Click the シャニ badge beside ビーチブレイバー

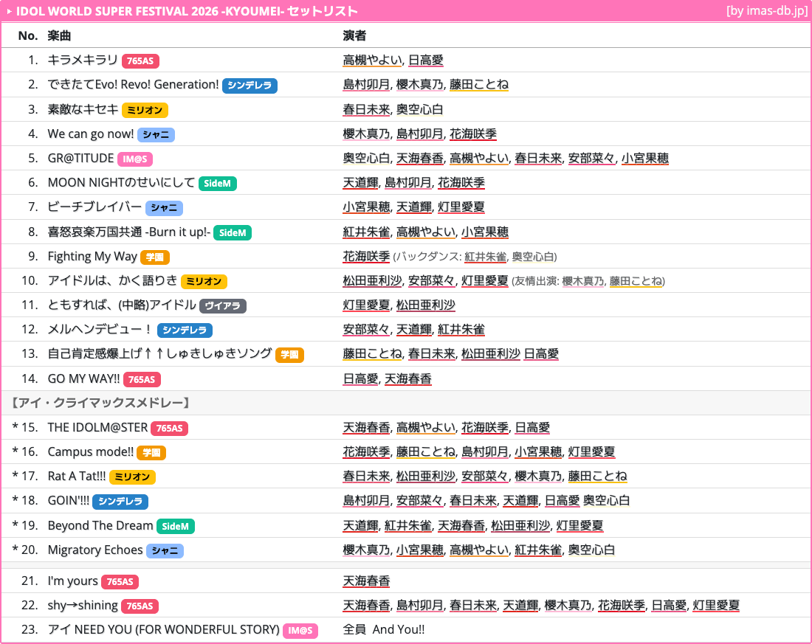tap(164, 207)
